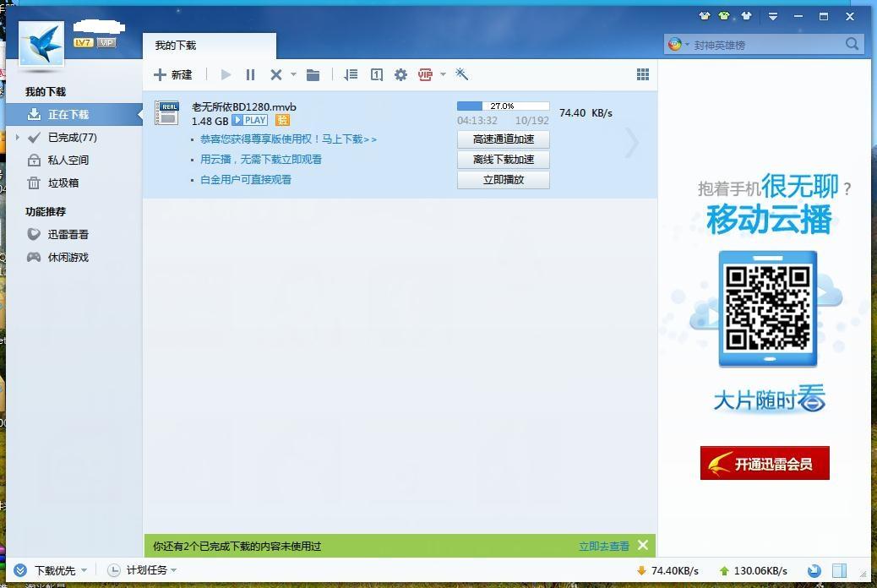Image resolution: width=877 pixels, height=588 pixels.
Task: Open 休闲游戏 in sidebar
Action: [58, 258]
